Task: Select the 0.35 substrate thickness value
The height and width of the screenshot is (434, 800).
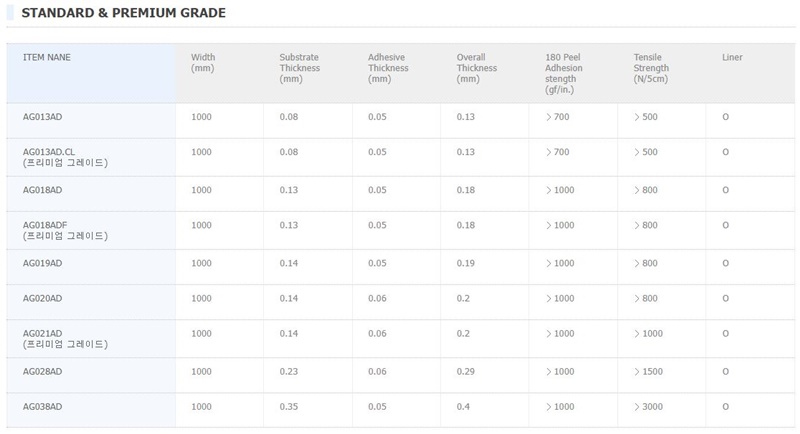Action: (289, 408)
